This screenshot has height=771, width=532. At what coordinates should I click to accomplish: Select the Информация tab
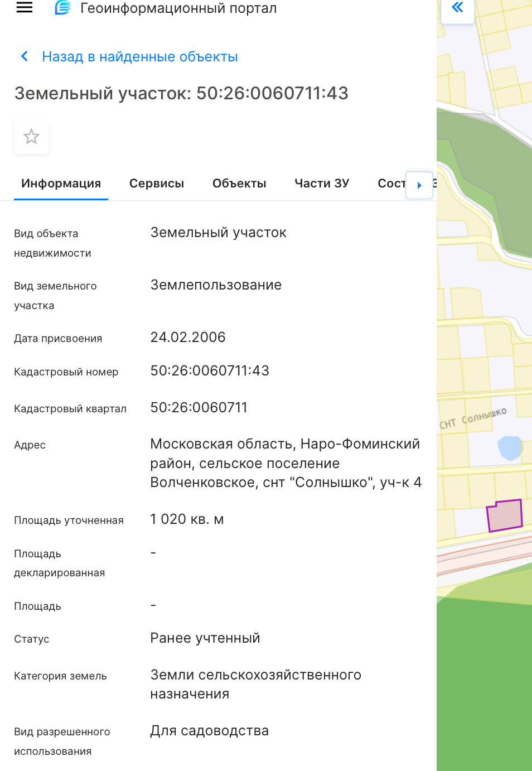tap(61, 184)
